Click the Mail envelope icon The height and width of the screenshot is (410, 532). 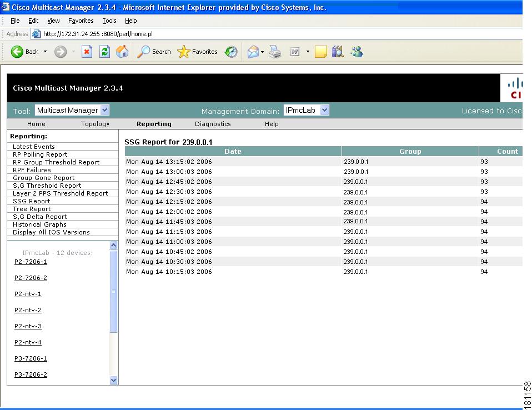[x=253, y=52]
